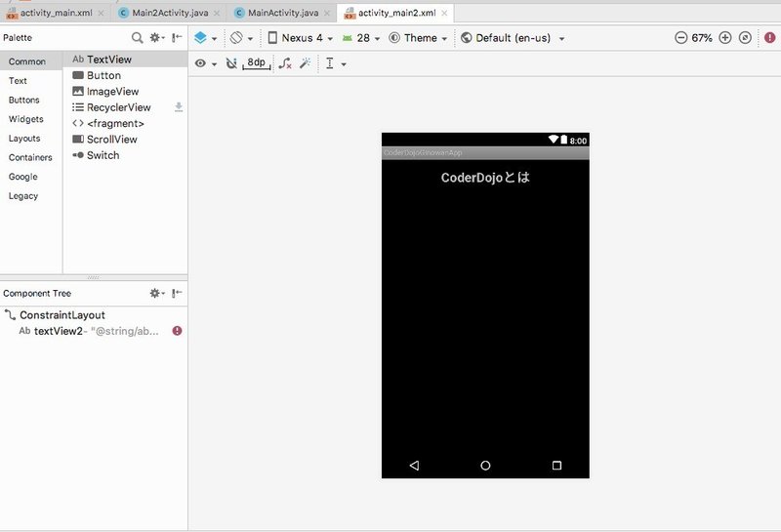The height and width of the screenshot is (532, 781).
Task: Select Buttons palette category
Action: (x=31, y=100)
